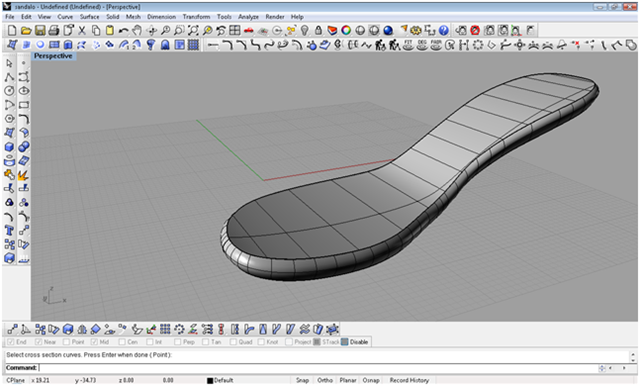Enable the Knot osnap checkbox
This screenshot has height=386, width=640.
click(x=261, y=342)
